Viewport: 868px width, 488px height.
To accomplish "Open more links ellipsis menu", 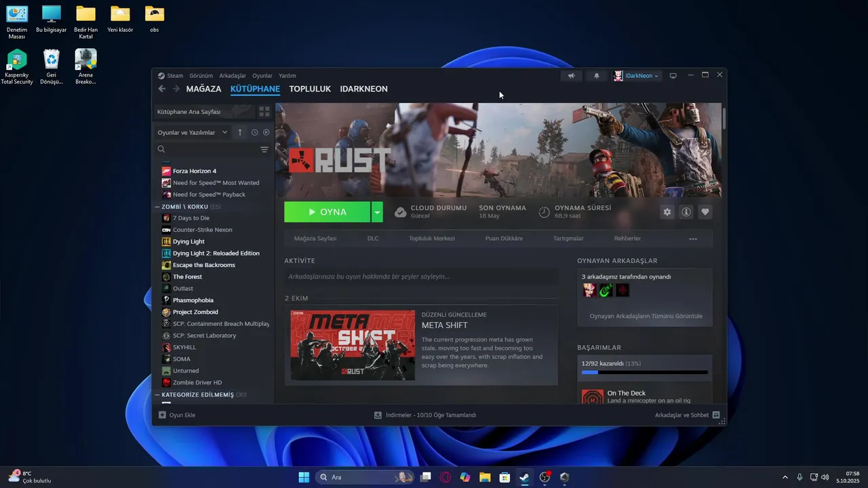I will click(693, 239).
